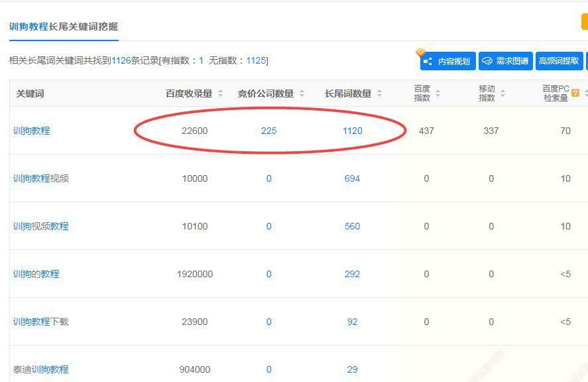Click the 百度收录量 value 1920000

(195, 274)
